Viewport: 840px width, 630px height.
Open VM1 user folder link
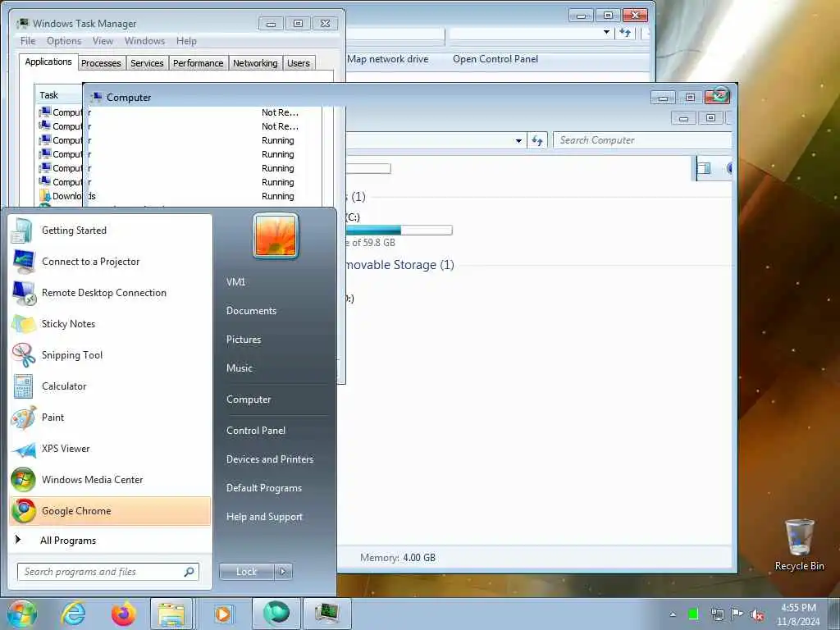(235, 282)
